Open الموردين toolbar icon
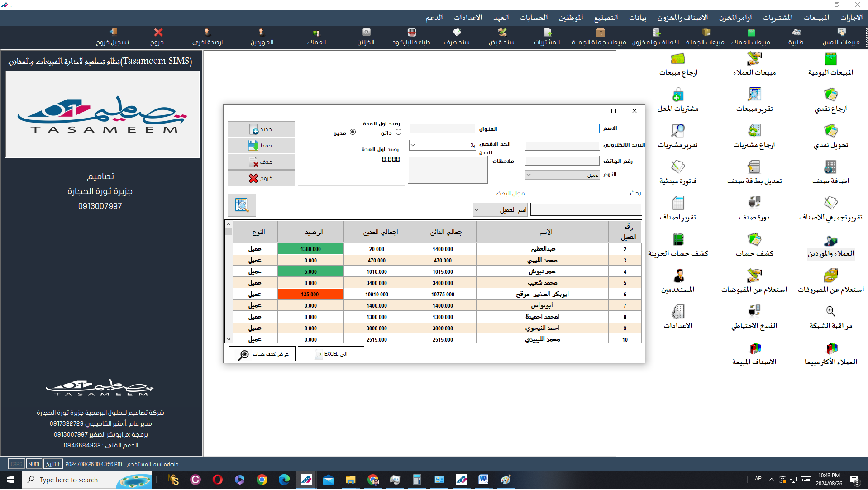This screenshot has height=490, width=868. [262, 37]
